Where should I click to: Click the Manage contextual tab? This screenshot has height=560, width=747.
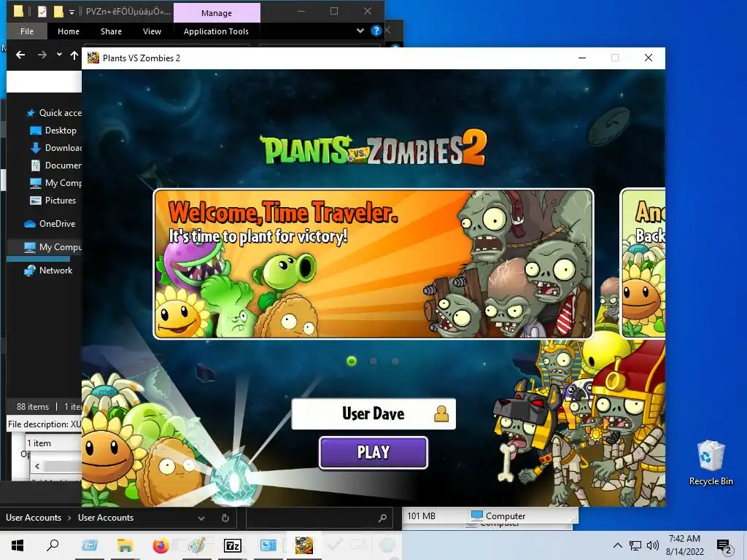pyautogui.click(x=217, y=13)
